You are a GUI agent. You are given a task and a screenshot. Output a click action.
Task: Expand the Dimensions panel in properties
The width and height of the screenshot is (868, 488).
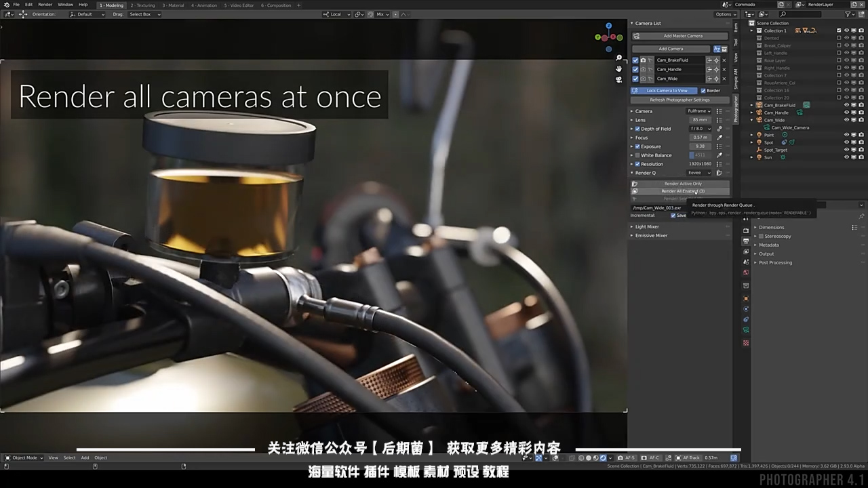tap(771, 227)
